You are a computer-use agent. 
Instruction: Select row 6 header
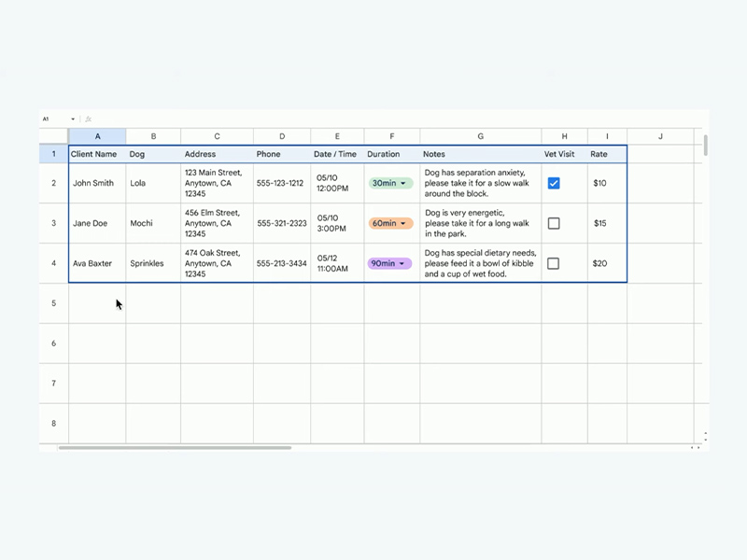click(x=54, y=343)
